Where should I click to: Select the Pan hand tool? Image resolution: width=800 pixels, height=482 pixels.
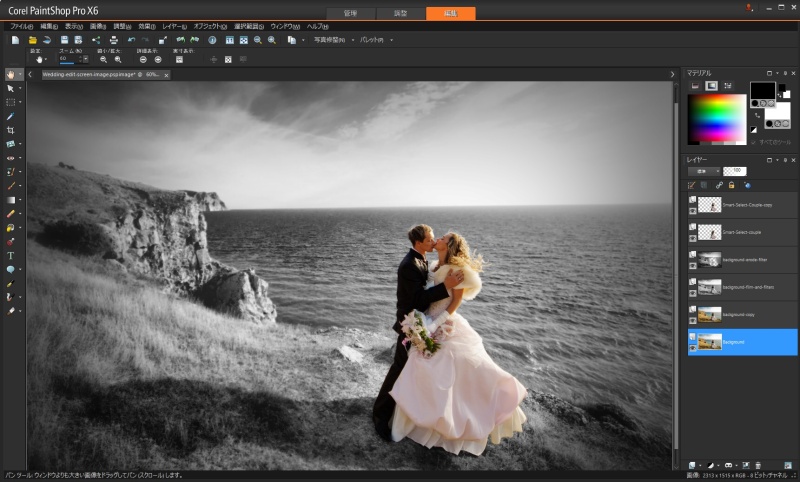click(x=10, y=74)
